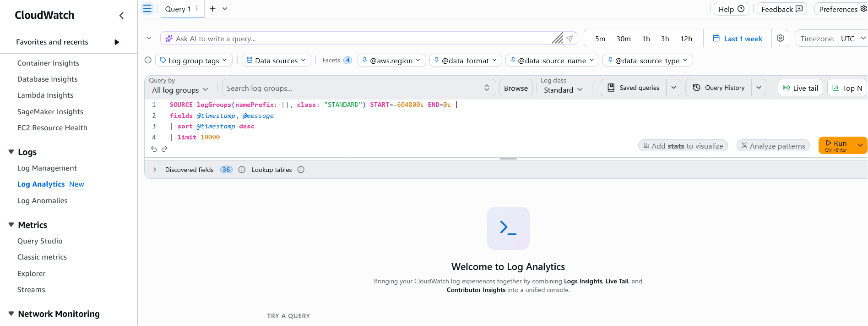Change Log class Standard dropdown
The width and height of the screenshot is (868, 326).
[x=563, y=90]
